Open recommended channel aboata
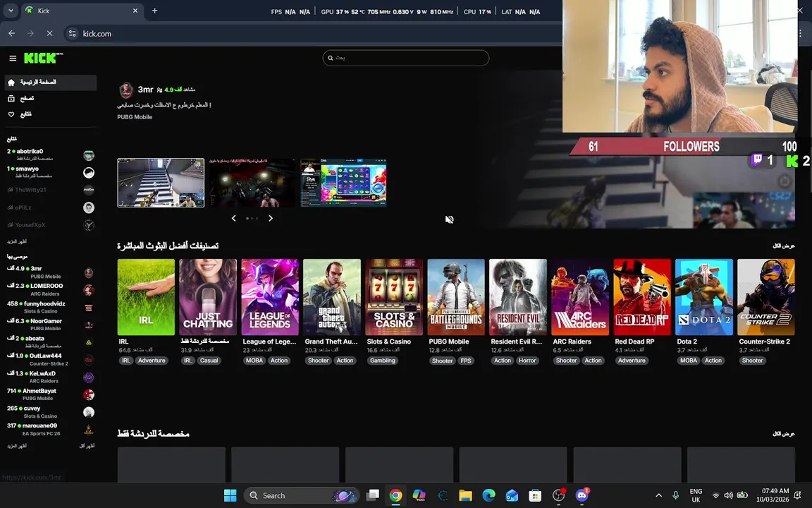Screen dimensions: 812x508 click(x=51, y=342)
